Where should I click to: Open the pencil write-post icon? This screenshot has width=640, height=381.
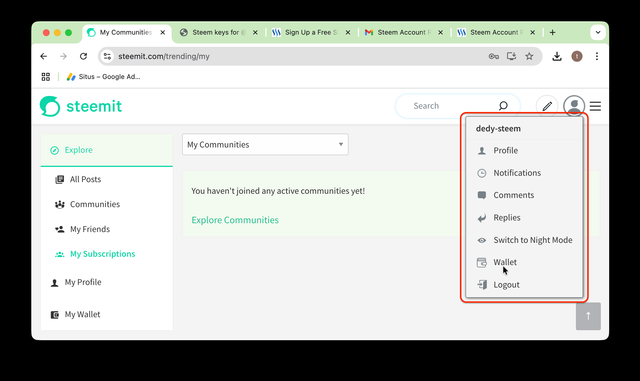coord(547,106)
